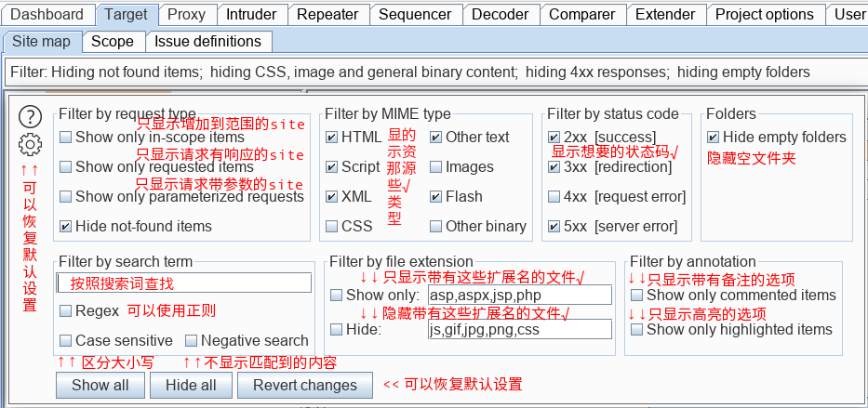Enable Show only in-scope items
The image size is (868, 408).
[66, 138]
